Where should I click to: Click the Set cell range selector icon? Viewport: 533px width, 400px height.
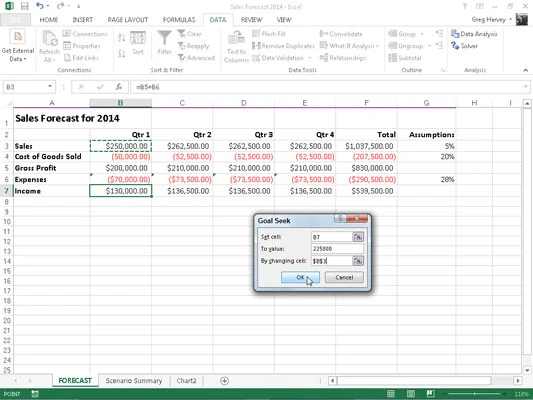point(358,237)
